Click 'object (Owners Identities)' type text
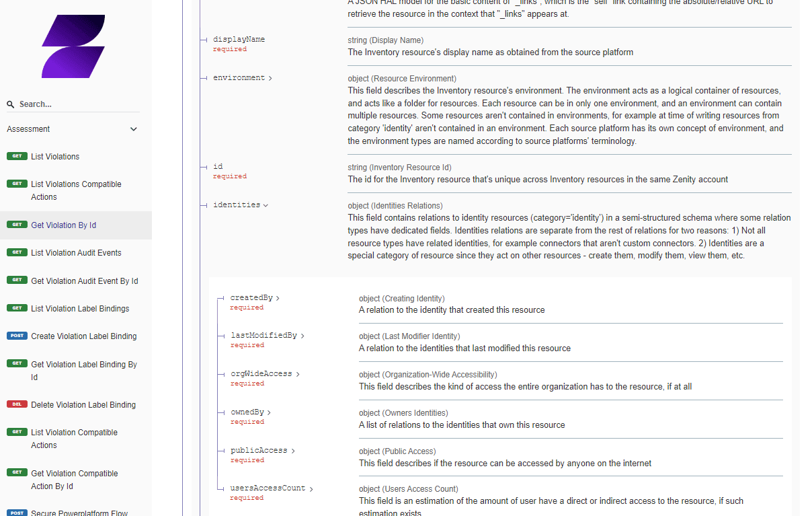 click(x=403, y=413)
